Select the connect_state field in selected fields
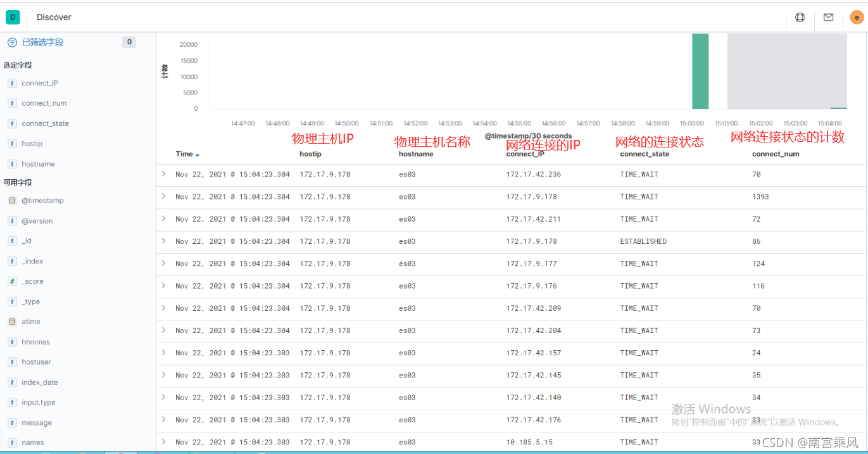The height and width of the screenshot is (454, 868). 46,123
